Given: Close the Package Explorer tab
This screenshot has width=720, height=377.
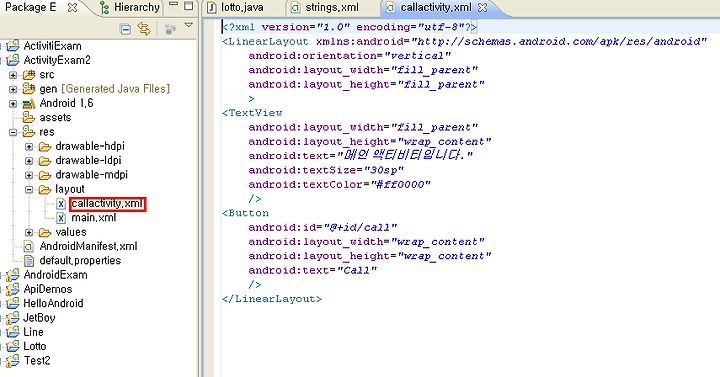Looking at the screenshot, I should pos(72,8).
